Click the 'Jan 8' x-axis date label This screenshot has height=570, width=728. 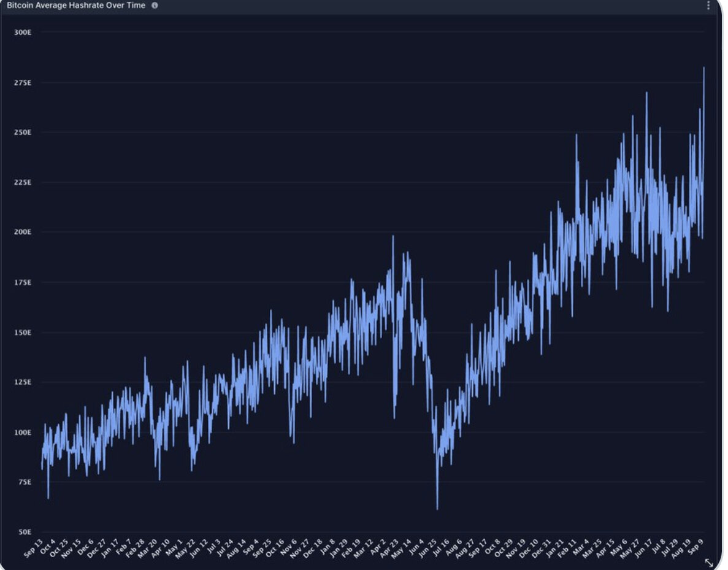329,547
